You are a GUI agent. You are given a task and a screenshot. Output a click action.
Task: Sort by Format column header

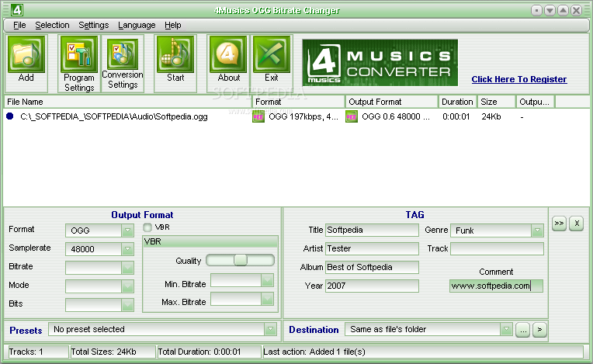click(x=298, y=102)
